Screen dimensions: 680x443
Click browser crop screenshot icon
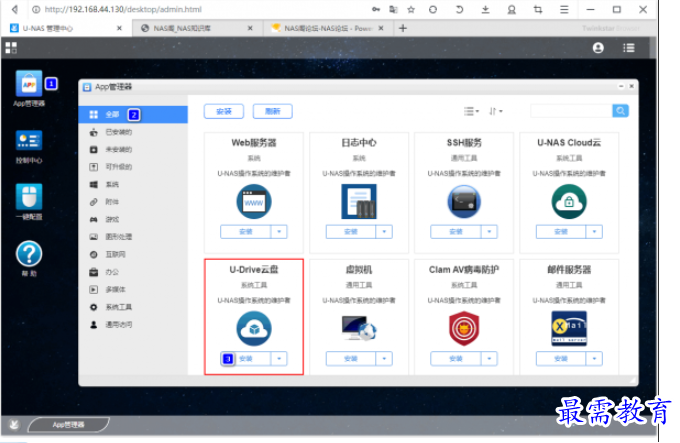click(x=538, y=9)
